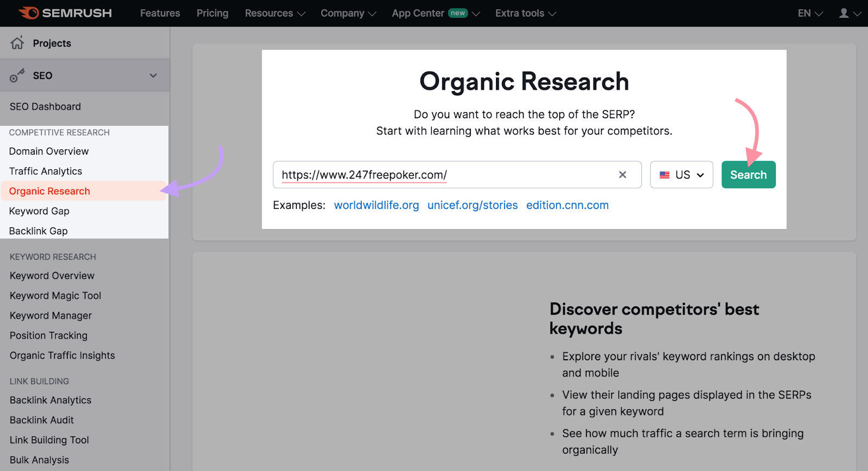Expand the Resources menu
This screenshot has height=471, width=868.
click(x=275, y=13)
